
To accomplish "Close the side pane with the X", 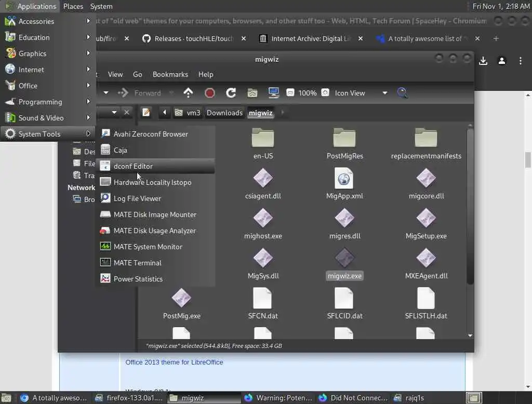I will pyautogui.click(x=127, y=112).
